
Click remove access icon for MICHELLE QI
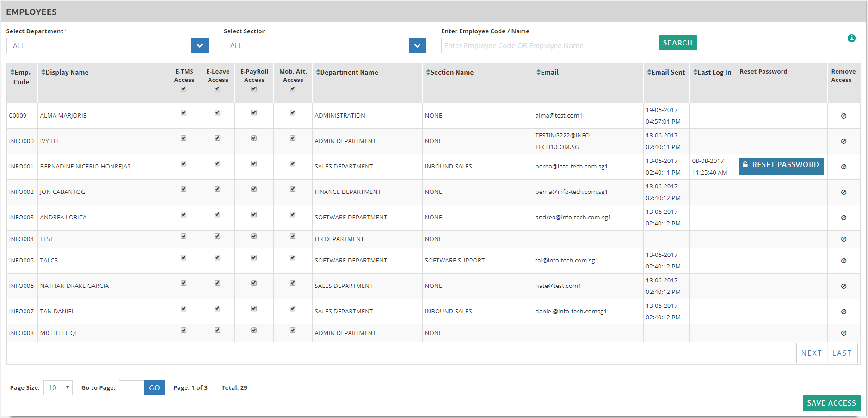tap(843, 333)
